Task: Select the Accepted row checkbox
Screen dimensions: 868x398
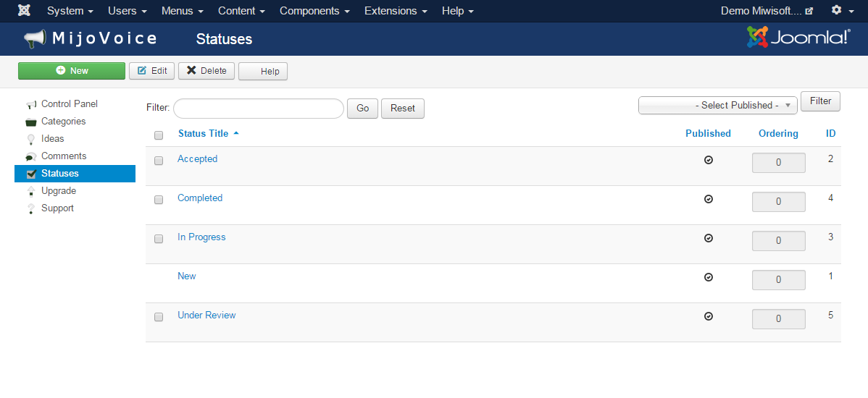Action: pyautogui.click(x=159, y=161)
